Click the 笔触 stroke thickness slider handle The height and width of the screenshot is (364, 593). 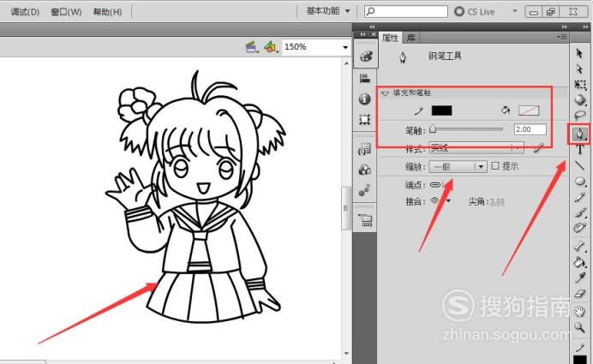pyautogui.click(x=433, y=129)
